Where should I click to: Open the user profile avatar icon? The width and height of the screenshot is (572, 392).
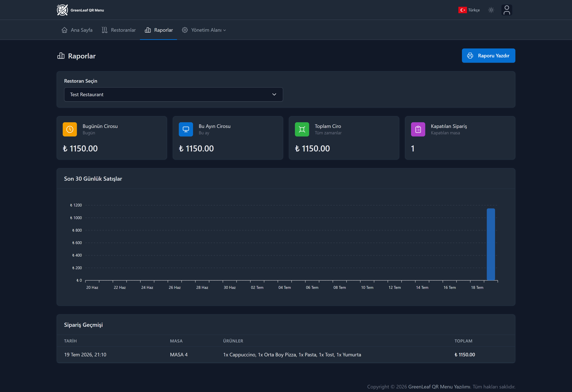click(507, 10)
